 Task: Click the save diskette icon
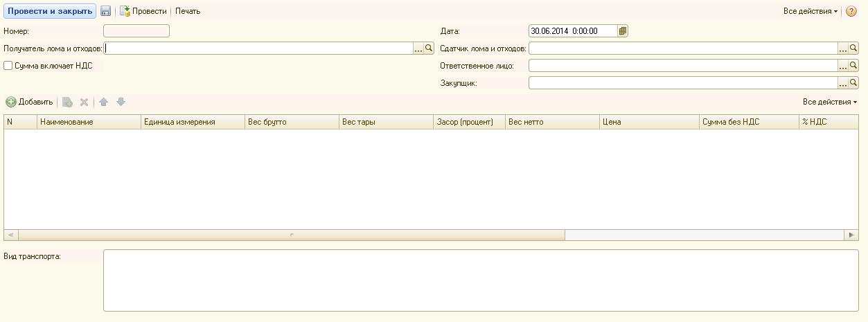click(x=106, y=12)
